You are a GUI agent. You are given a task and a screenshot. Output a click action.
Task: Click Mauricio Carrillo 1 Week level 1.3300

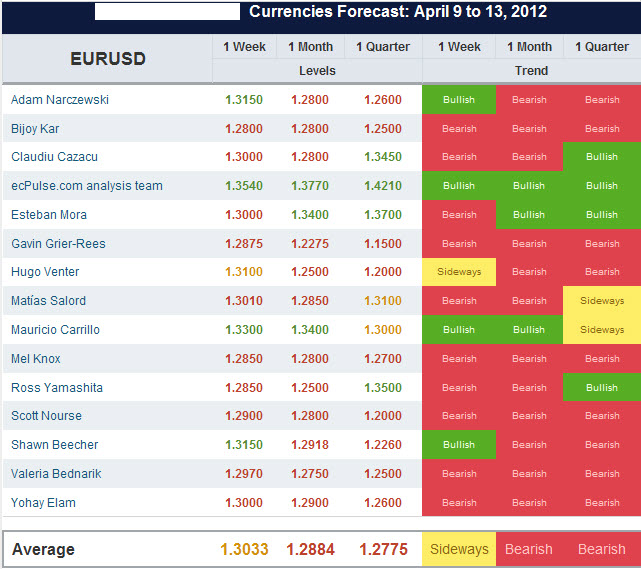[244, 330]
